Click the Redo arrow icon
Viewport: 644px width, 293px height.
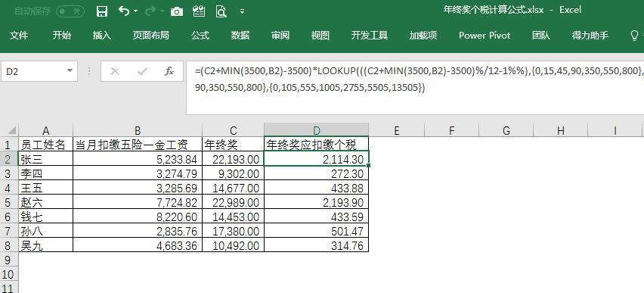click(150, 11)
